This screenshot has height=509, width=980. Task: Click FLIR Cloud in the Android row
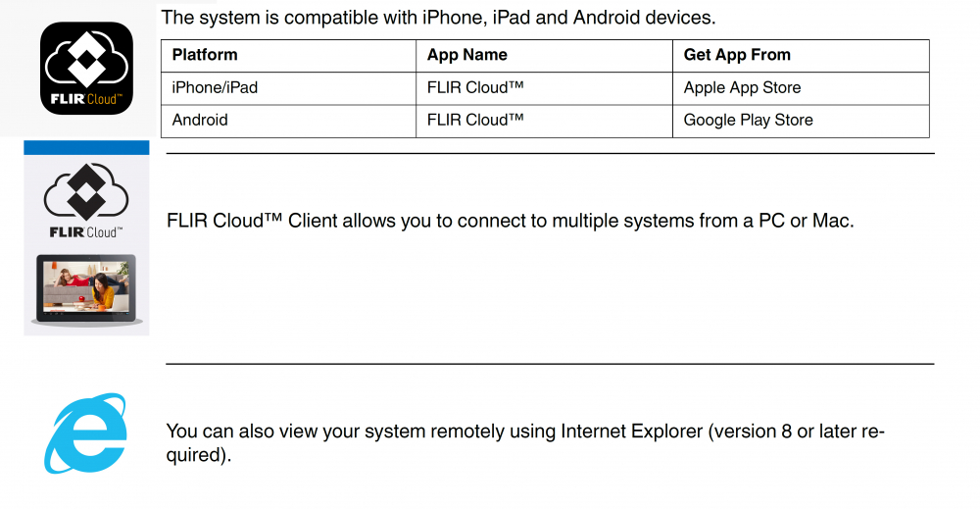pyautogui.click(x=475, y=120)
